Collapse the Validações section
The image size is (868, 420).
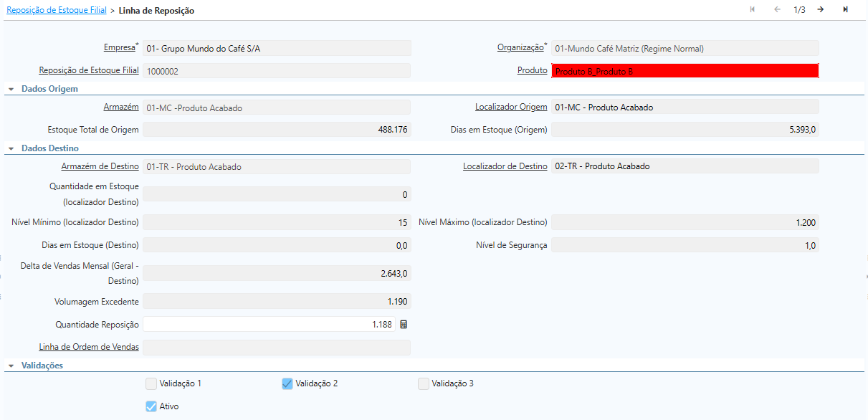point(11,366)
